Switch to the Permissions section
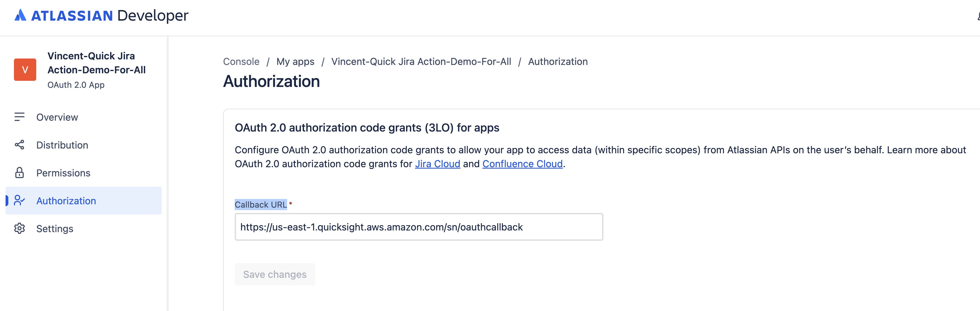Viewport: 980px width, 311px height. coord(64,172)
